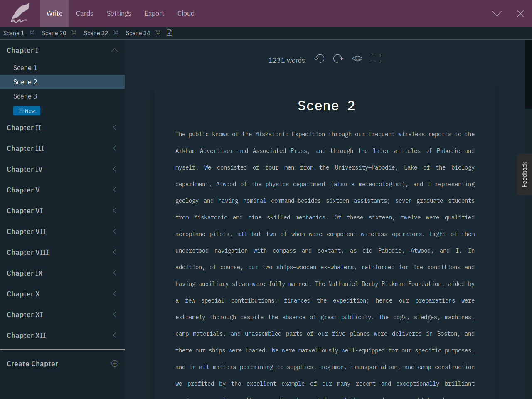Toggle preview with the eye icon
The image size is (532, 399).
coord(357,59)
